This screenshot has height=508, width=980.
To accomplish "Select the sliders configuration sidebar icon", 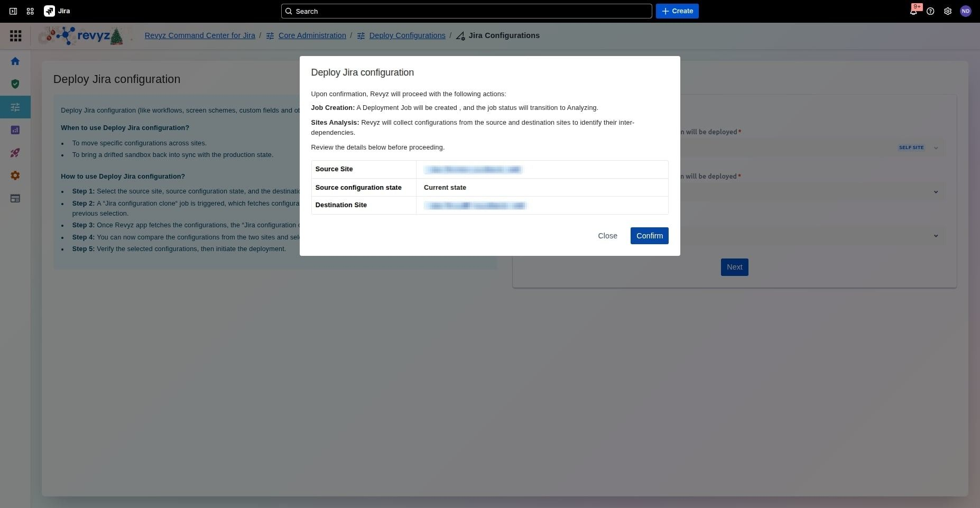I will point(15,107).
